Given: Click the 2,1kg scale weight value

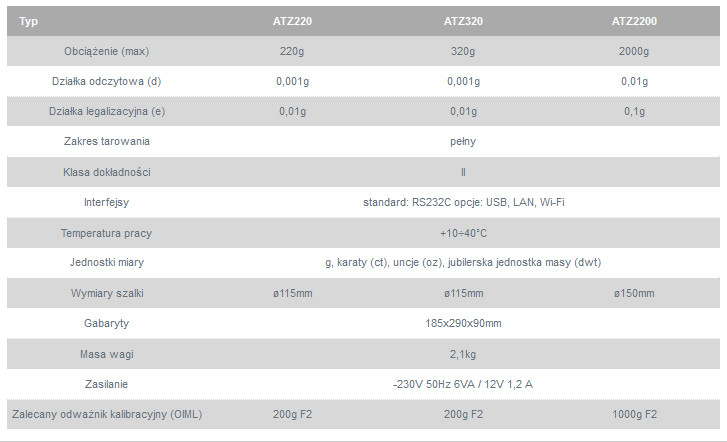Looking at the screenshot, I should click(463, 354).
